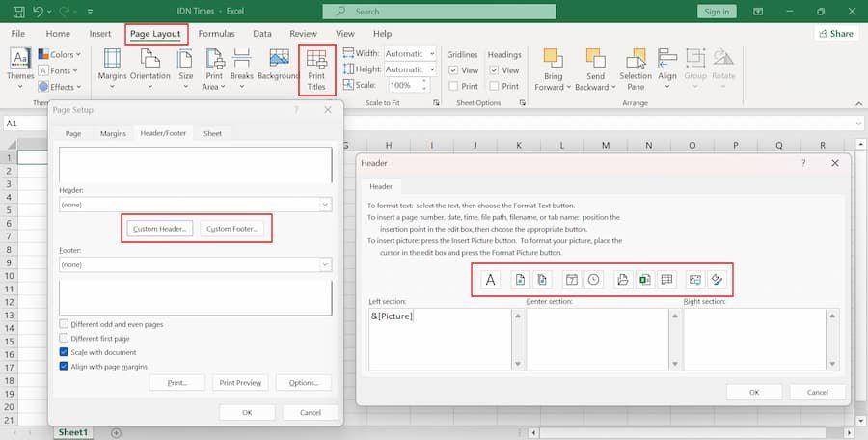Toggle Gridlines Print checkbox
The image size is (868, 440).
click(x=453, y=86)
